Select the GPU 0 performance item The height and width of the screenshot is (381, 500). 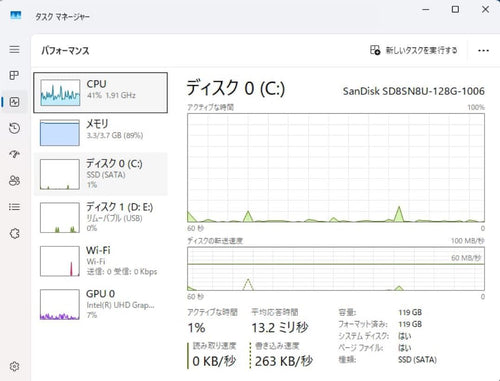(x=100, y=304)
